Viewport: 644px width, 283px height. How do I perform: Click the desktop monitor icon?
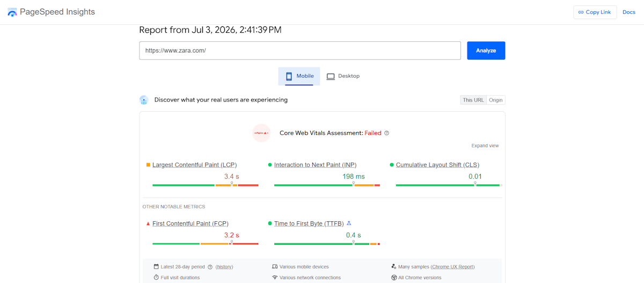pyautogui.click(x=331, y=76)
